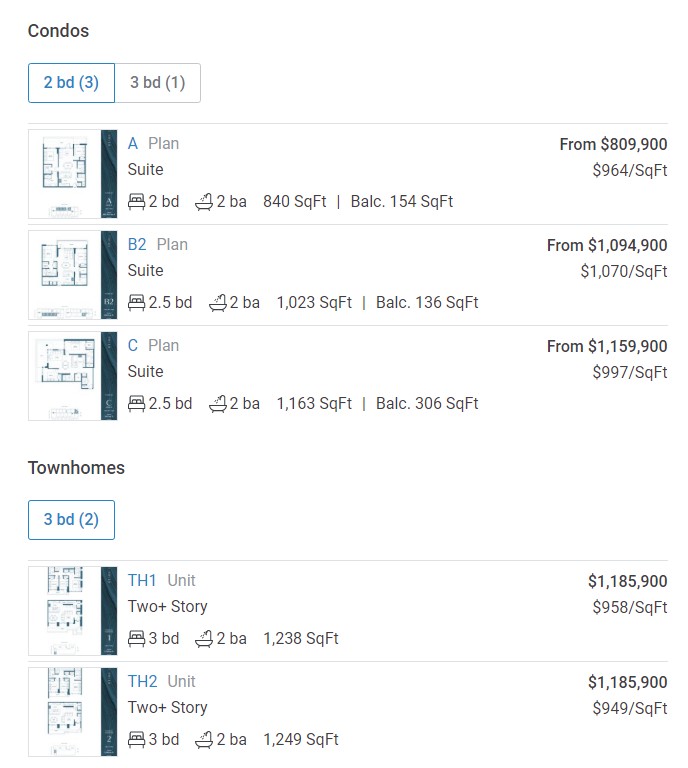Click the bed icon in B2 Plan row
The image size is (688, 768).
click(x=137, y=302)
